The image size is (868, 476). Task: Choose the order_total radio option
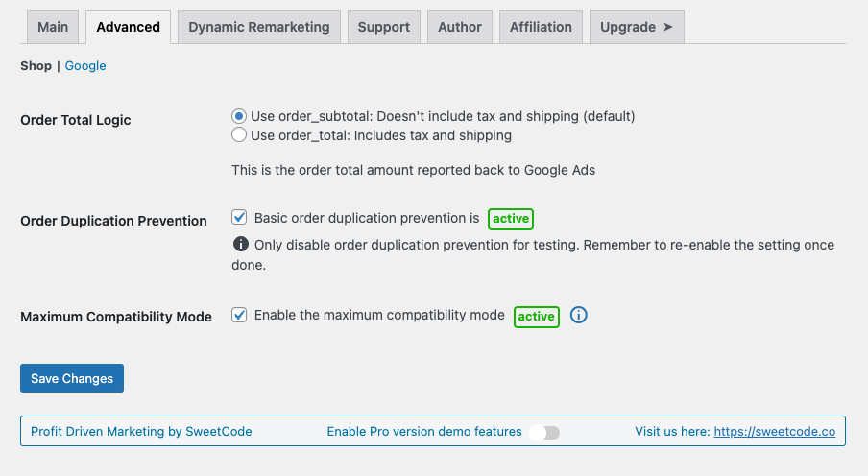click(x=238, y=134)
